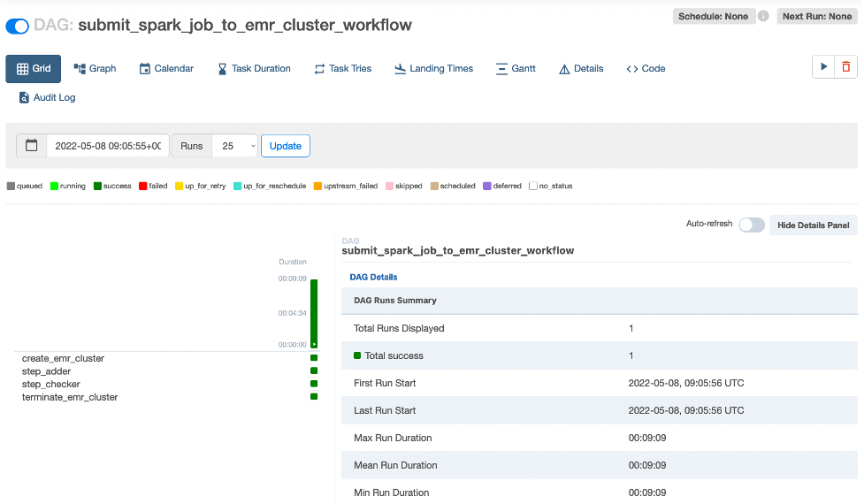Click the play icon to trigger DAG
864x504 pixels.
click(823, 67)
